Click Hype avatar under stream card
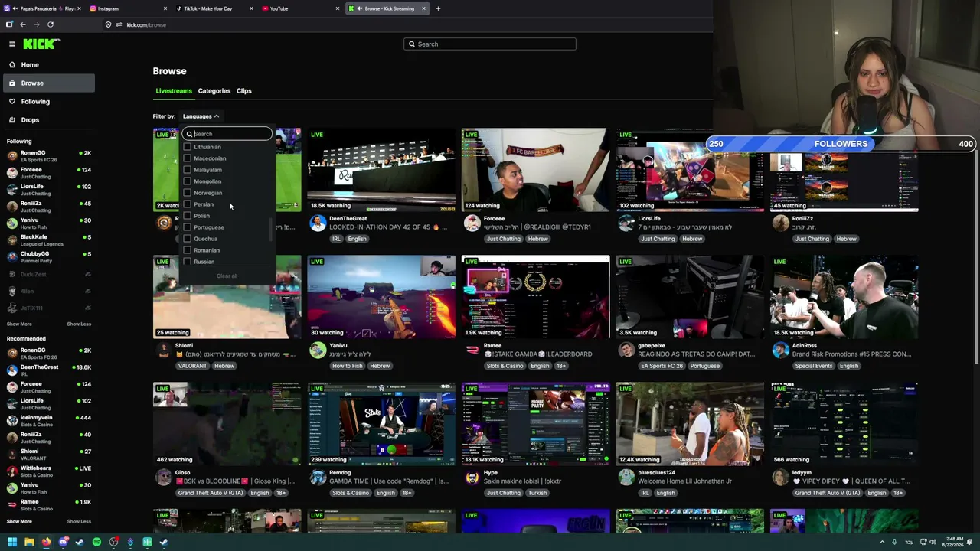The width and height of the screenshot is (980, 551). pyautogui.click(x=472, y=477)
